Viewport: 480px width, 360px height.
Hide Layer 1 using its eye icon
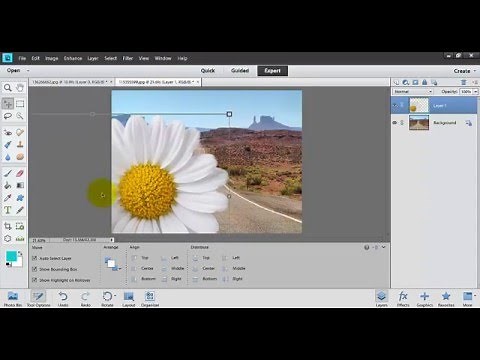click(x=395, y=105)
